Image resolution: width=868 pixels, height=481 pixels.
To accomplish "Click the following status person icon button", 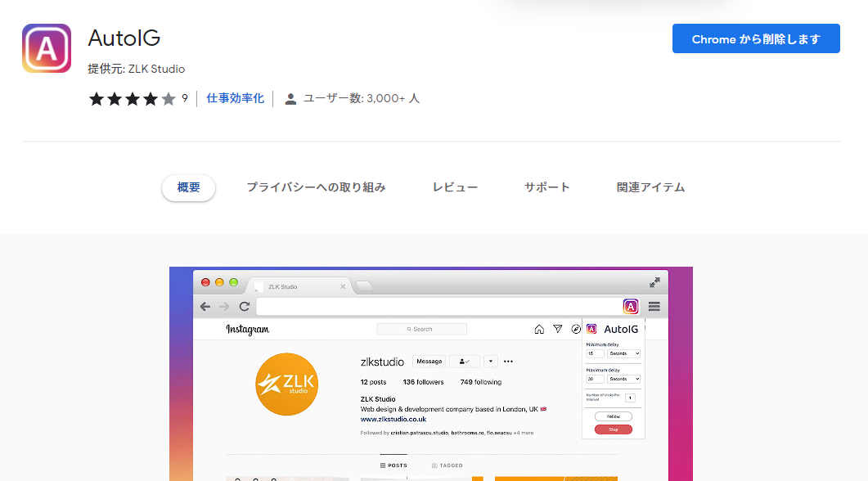I will coord(465,362).
